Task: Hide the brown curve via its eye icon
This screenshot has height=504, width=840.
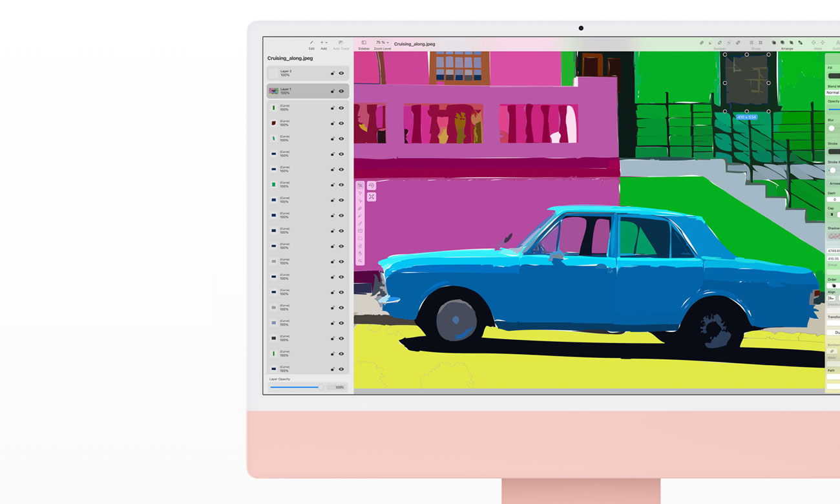Action: 341,123
